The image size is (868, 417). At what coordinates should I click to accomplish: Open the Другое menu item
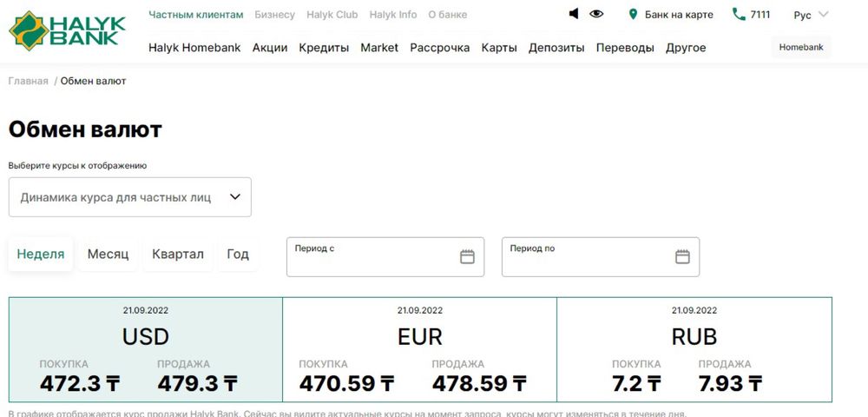click(x=686, y=48)
